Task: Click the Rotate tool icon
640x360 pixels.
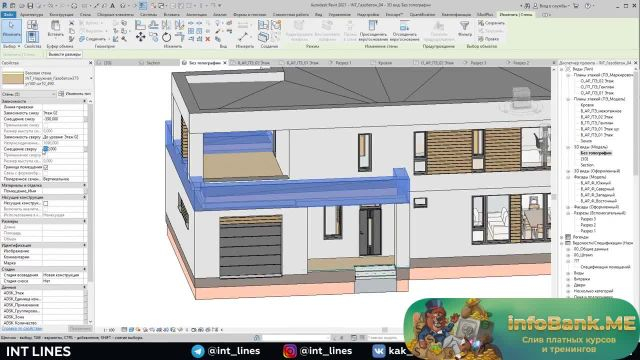Action: [x=167, y=37]
